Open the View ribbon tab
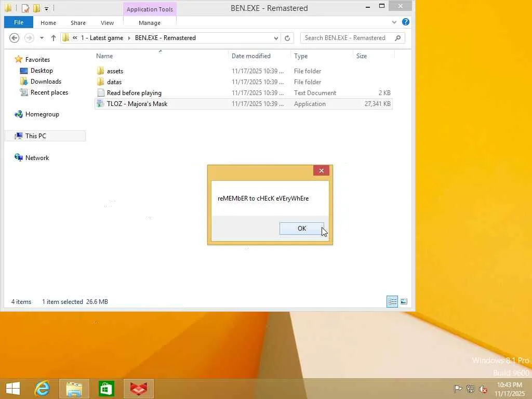Image resolution: width=532 pixels, height=399 pixels. point(107,23)
